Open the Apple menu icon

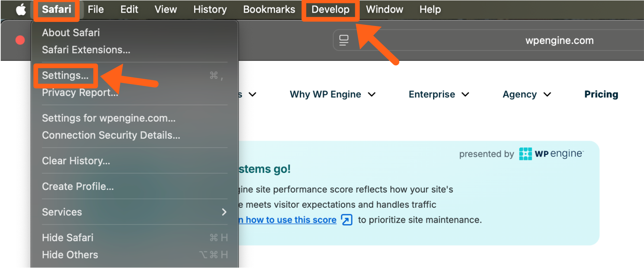click(21, 9)
